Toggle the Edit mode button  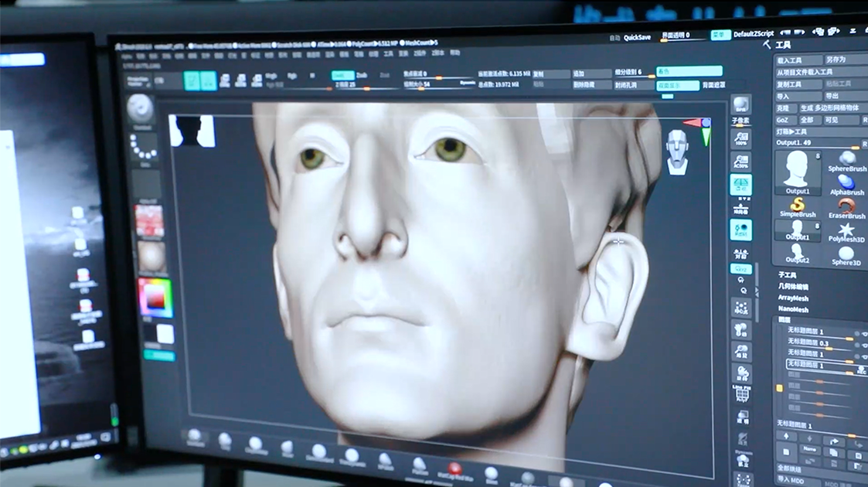pos(192,81)
